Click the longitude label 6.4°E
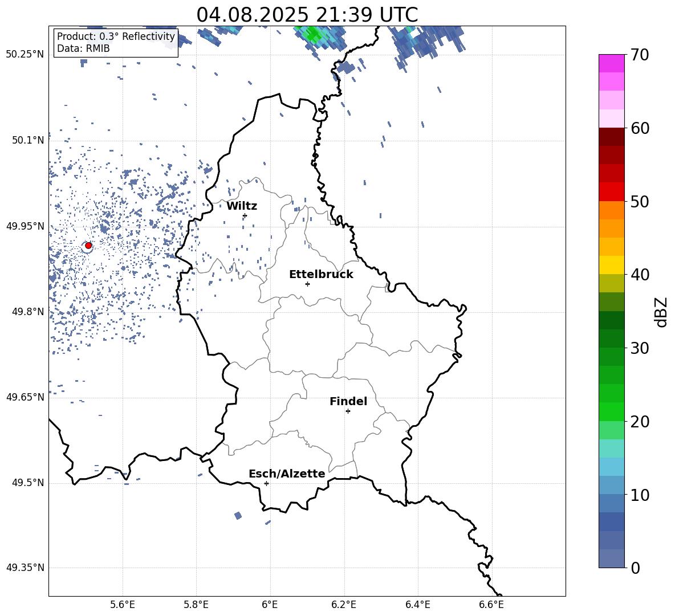Viewport: 675px width, 616px height. tap(418, 605)
